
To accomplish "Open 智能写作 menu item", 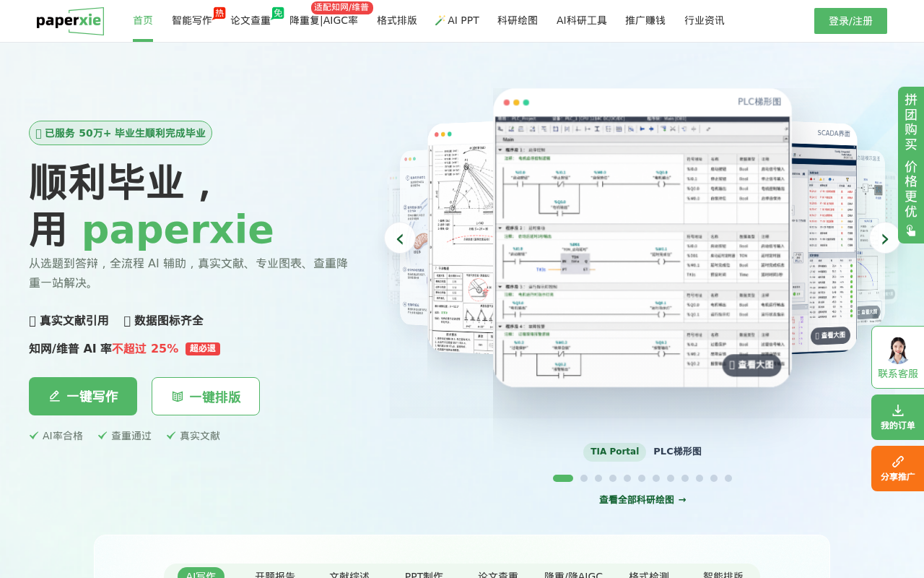I will point(192,20).
